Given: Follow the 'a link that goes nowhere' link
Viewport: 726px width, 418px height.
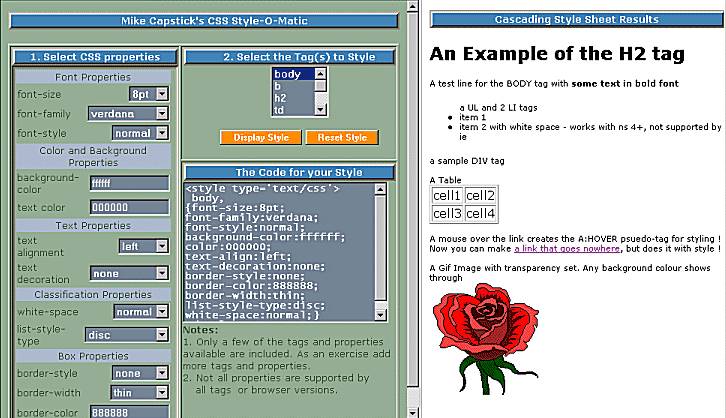Looking at the screenshot, I should [x=567, y=249].
